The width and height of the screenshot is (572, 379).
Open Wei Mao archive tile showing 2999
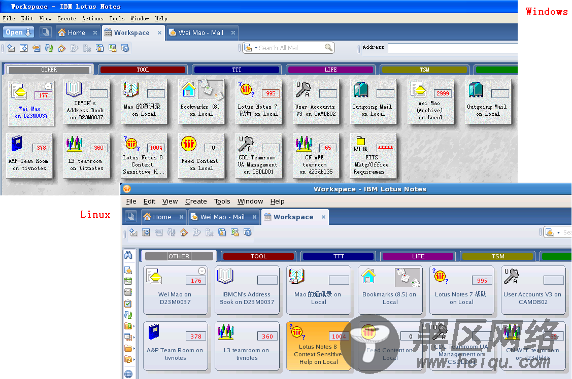click(x=430, y=103)
